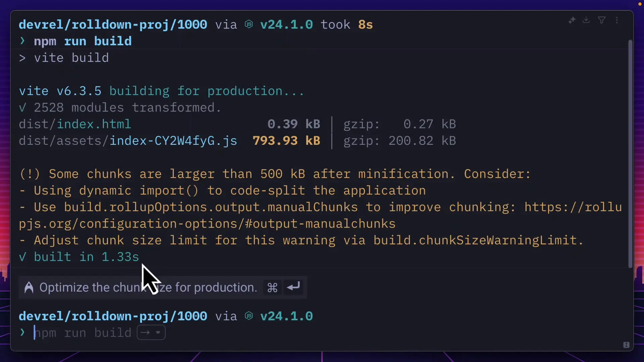
Task: Click the 'npm run build' command text
Action: click(x=83, y=41)
